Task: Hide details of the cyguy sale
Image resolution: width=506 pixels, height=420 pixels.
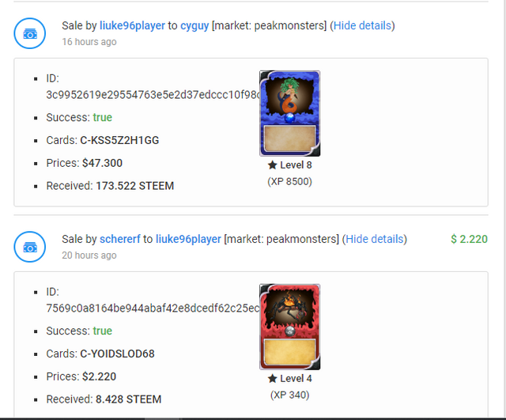Action: click(x=362, y=25)
